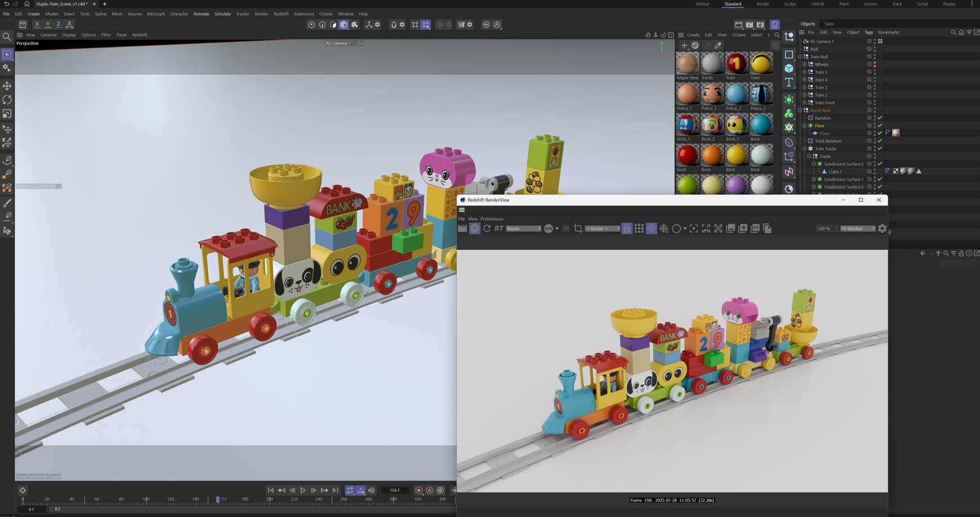
Task: Select the Police_2 blue material
Action: point(736,94)
